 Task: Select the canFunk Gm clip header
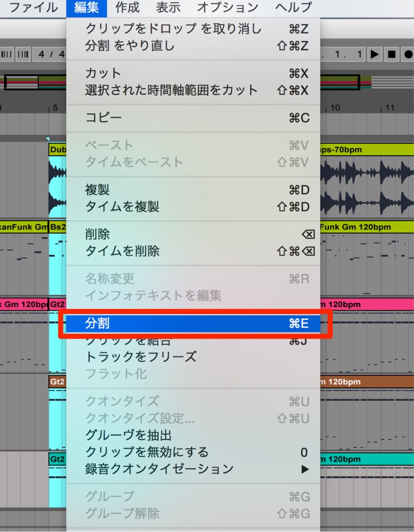point(24,227)
